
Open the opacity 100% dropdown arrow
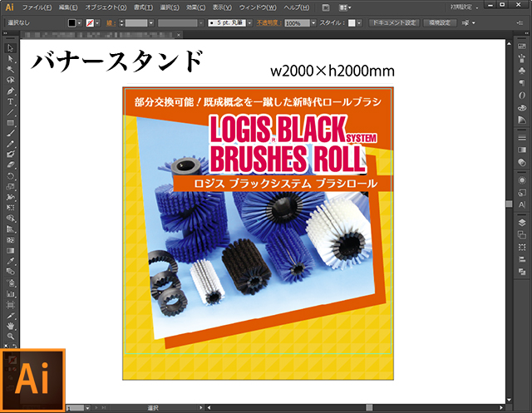313,23
